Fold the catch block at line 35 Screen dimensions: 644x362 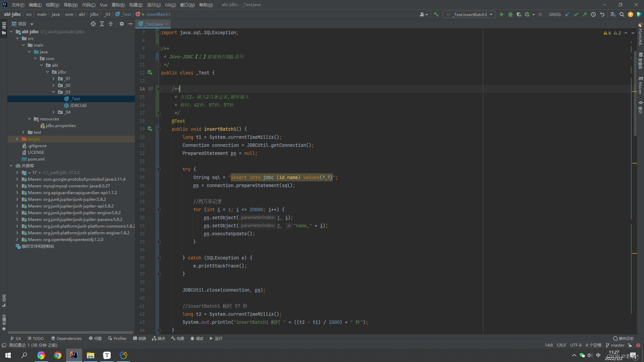click(159, 258)
